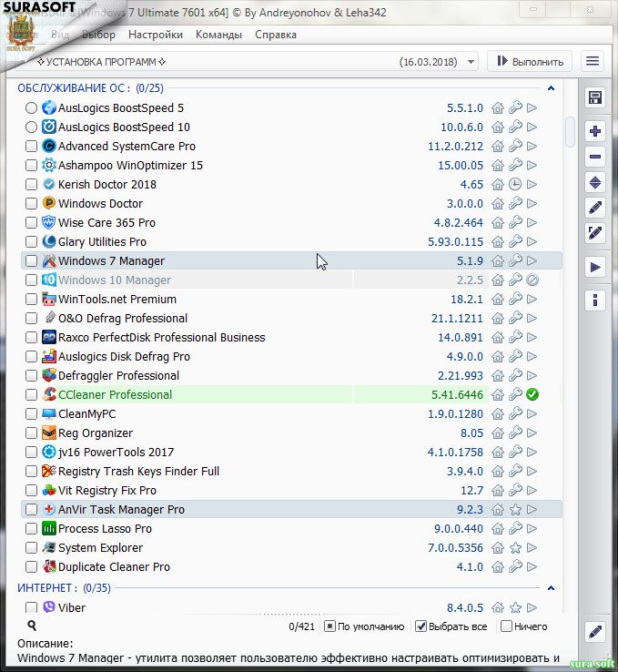
Task: Check the Kerish Doctor 2018 checkbox
Action: click(x=31, y=184)
